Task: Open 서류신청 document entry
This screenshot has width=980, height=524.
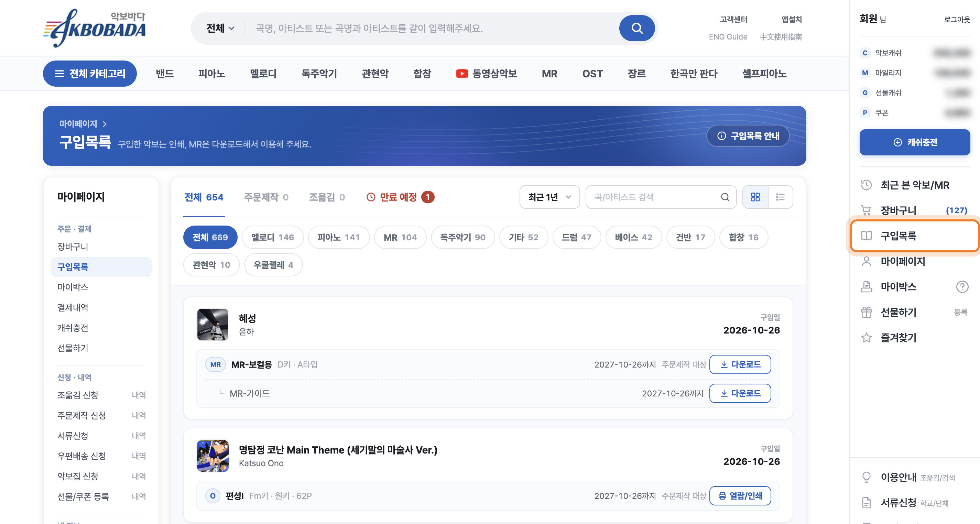Action: 905,503
